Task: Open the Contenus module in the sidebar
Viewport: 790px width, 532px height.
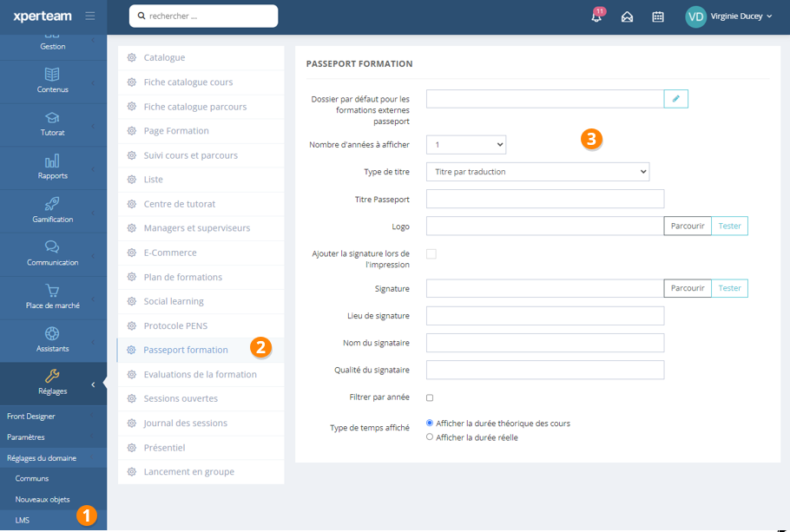Action: (53, 82)
